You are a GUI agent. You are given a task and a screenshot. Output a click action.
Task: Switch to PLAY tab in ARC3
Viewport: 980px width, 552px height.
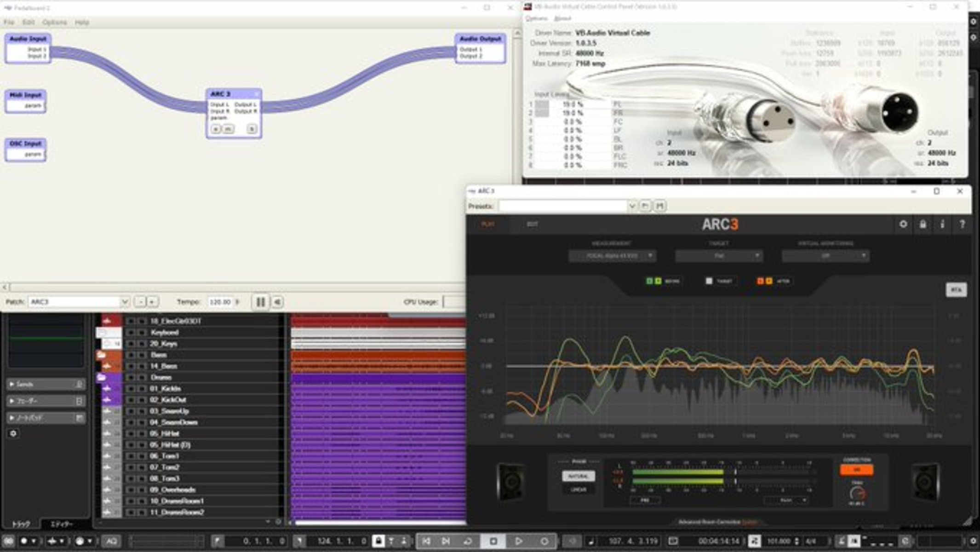pyautogui.click(x=488, y=224)
